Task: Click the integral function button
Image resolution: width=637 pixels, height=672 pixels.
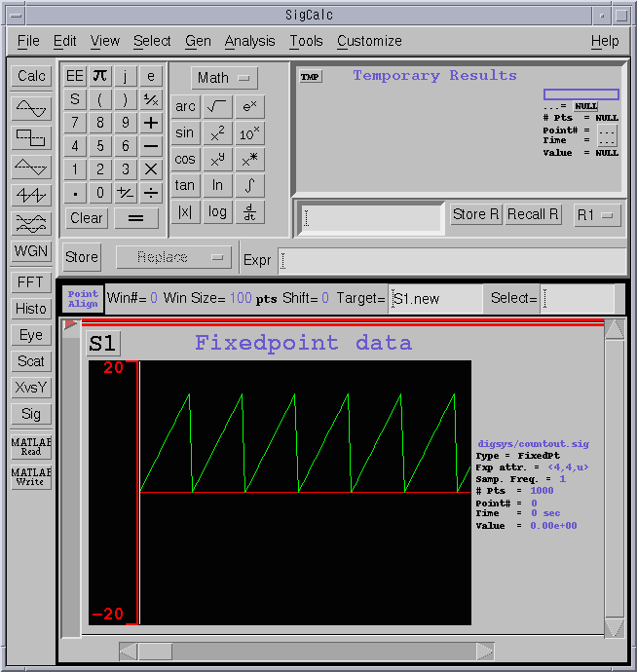Action: click(x=250, y=185)
